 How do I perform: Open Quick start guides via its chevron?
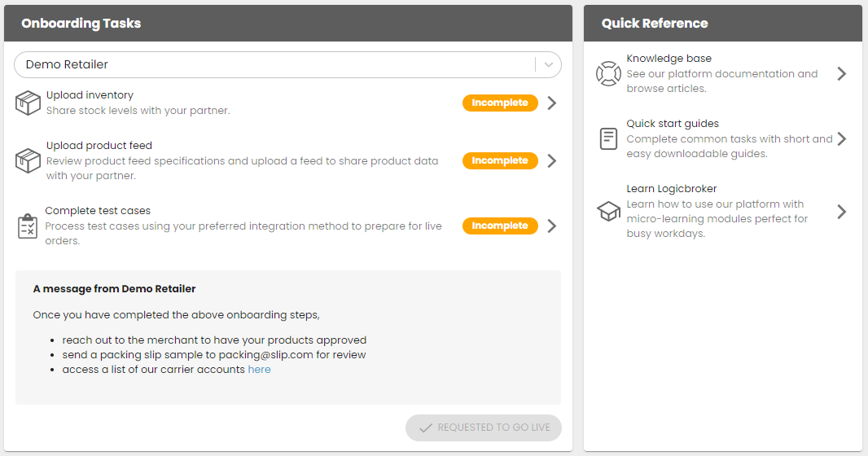pyautogui.click(x=841, y=138)
